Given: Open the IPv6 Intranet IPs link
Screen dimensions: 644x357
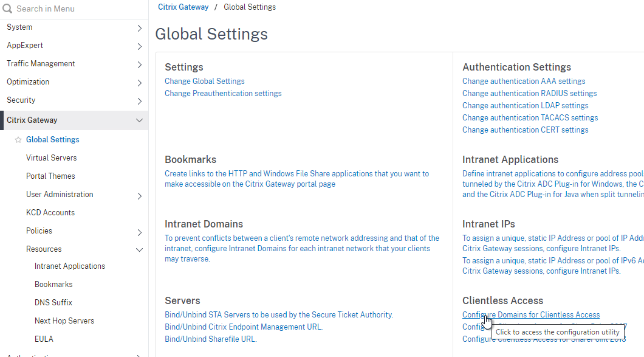Looking at the screenshot, I should [x=553, y=266].
